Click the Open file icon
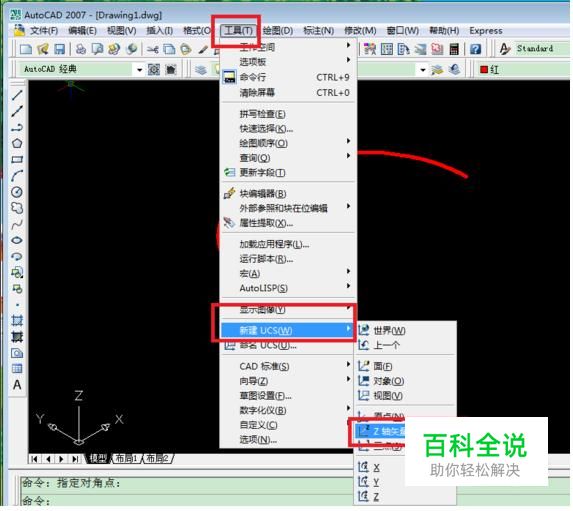This screenshot has width=573, height=511. (x=43, y=49)
